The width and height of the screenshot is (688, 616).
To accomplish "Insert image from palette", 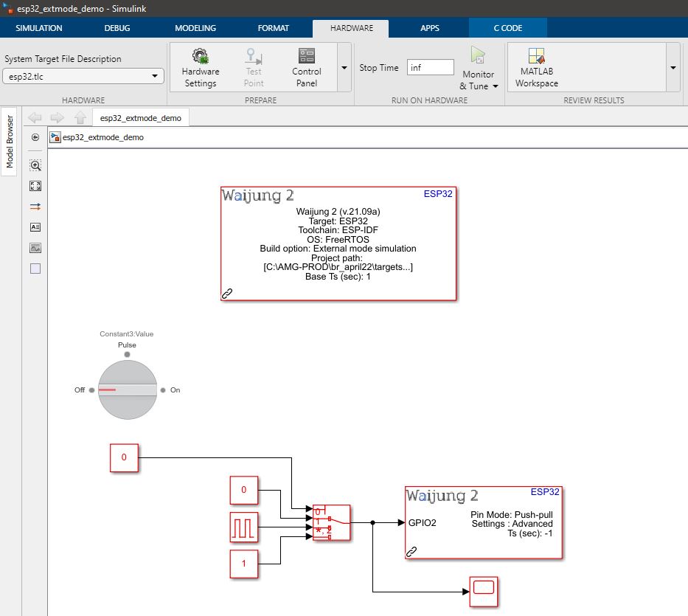I will tap(35, 248).
